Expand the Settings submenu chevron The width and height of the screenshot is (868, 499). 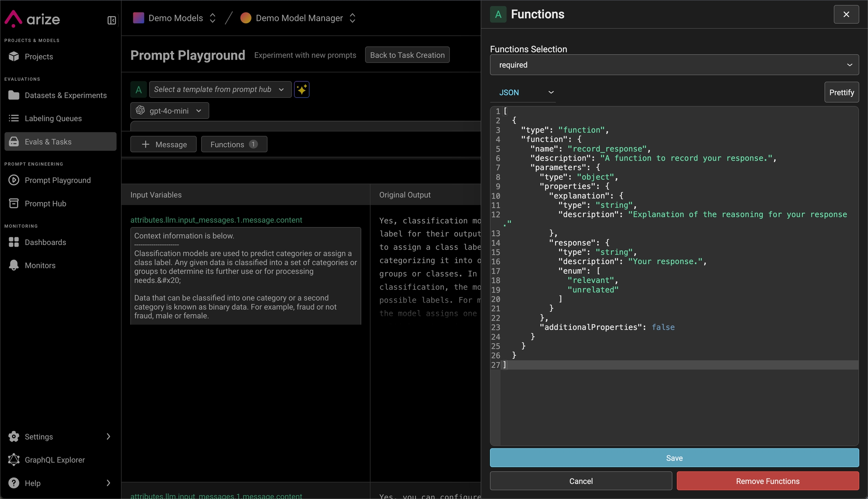point(108,436)
